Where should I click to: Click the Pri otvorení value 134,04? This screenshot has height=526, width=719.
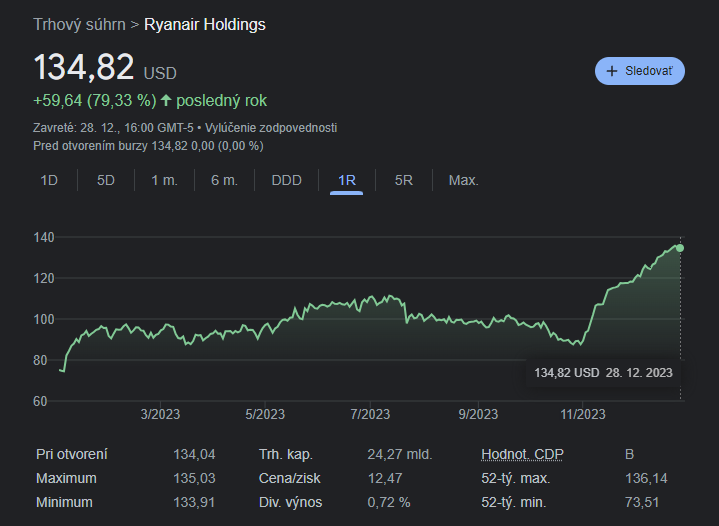tap(194, 454)
